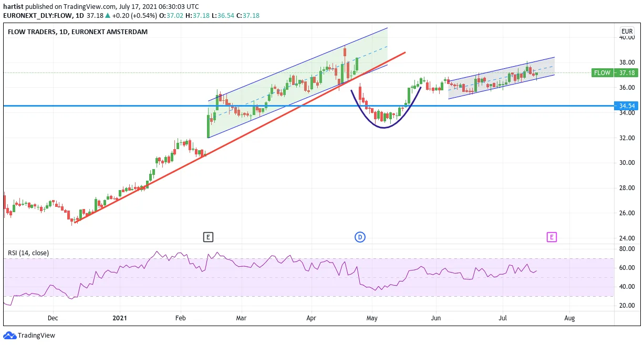Click the pink E upcoming earnings marker
The image size is (644, 345).
coord(552,237)
